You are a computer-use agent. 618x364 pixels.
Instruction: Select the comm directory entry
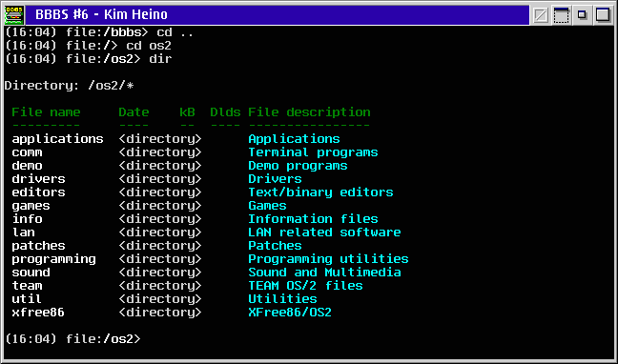pyautogui.click(x=27, y=152)
